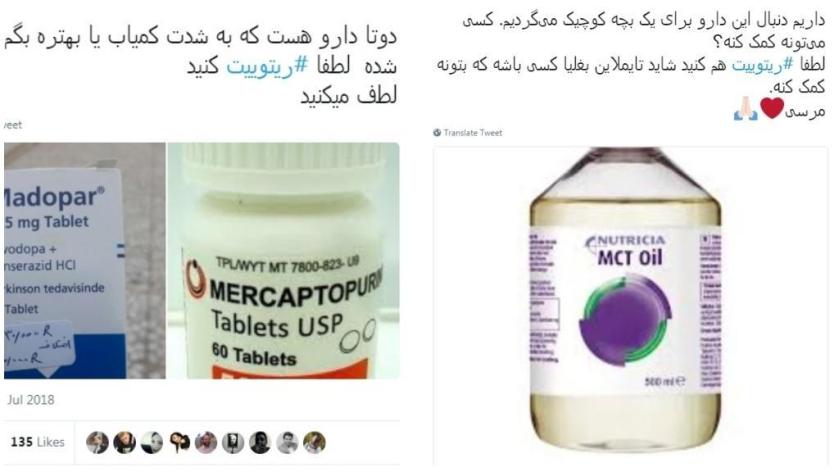
Task: Open the Mercaptopurine Tablets USP photo
Action: pos(284,261)
